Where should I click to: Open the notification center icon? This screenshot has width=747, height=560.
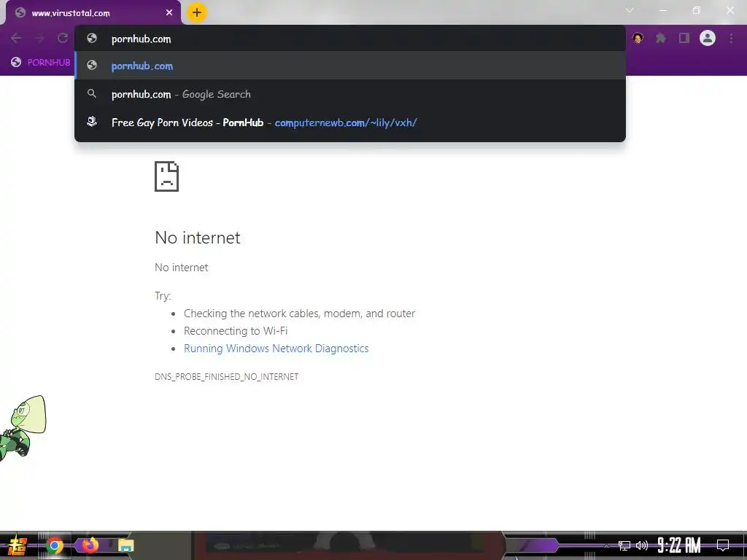pyautogui.click(x=723, y=545)
